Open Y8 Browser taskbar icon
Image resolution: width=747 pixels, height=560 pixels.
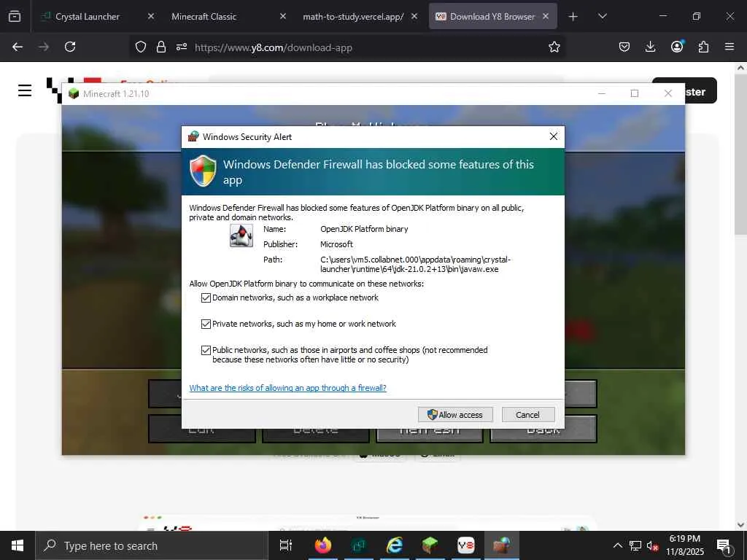465,545
